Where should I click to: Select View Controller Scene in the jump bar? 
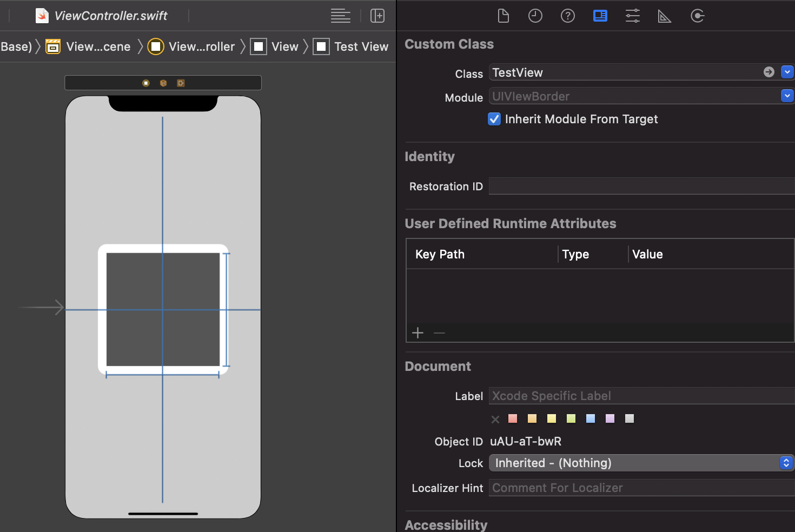[x=88, y=46]
